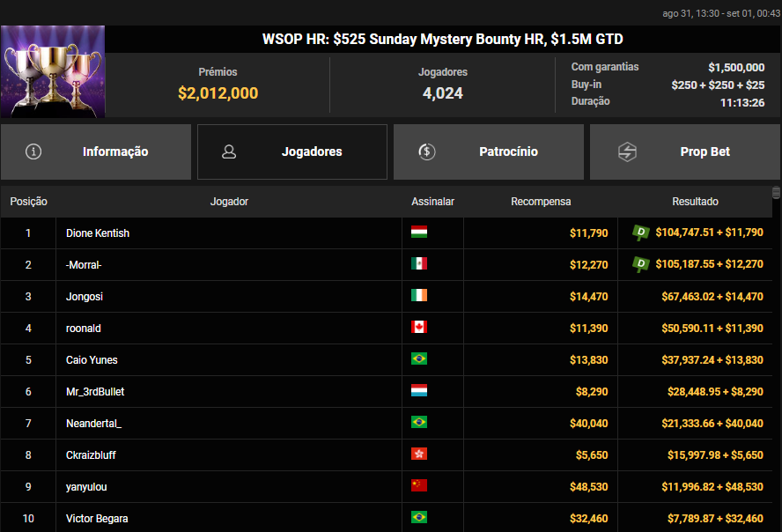782x532 pixels.
Task: Click the date range ago 31, 13:30 text
Action: point(721,13)
